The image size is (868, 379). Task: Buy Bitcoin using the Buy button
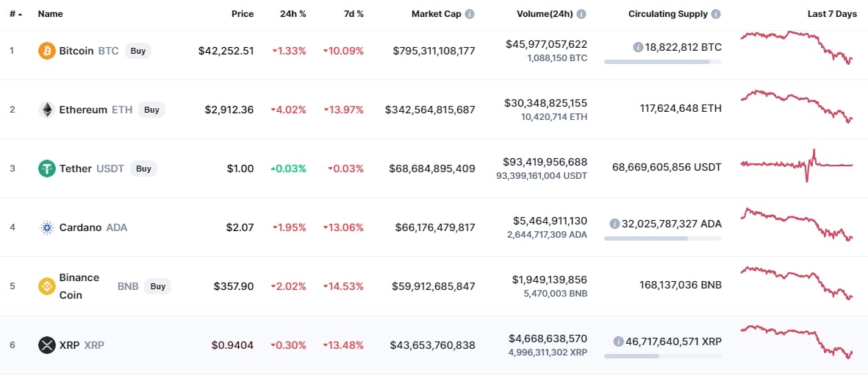pos(138,51)
